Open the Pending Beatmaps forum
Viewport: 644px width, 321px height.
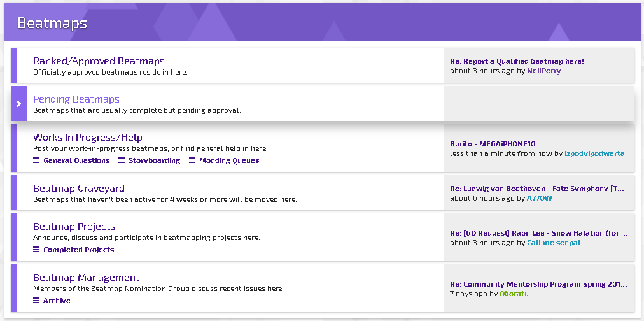(x=76, y=99)
